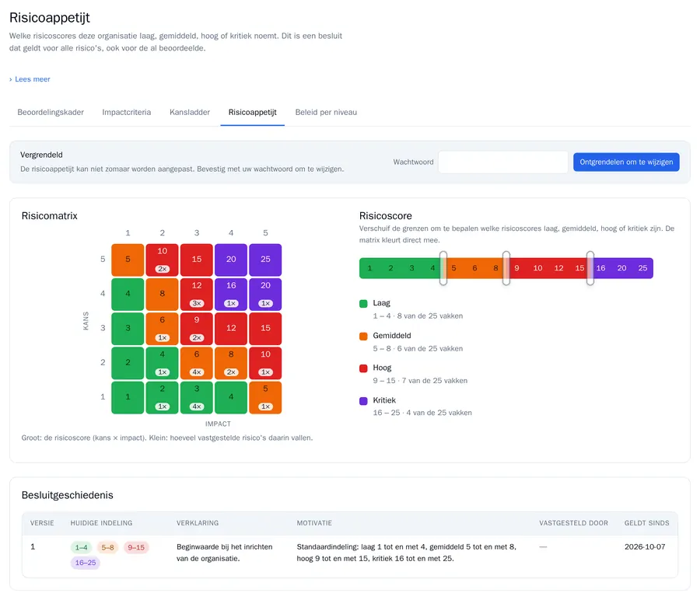This screenshot has width=700, height=600.
Task: Click the text '16 – 25 · 4 van de 25 vakken'
Action: 422,413
